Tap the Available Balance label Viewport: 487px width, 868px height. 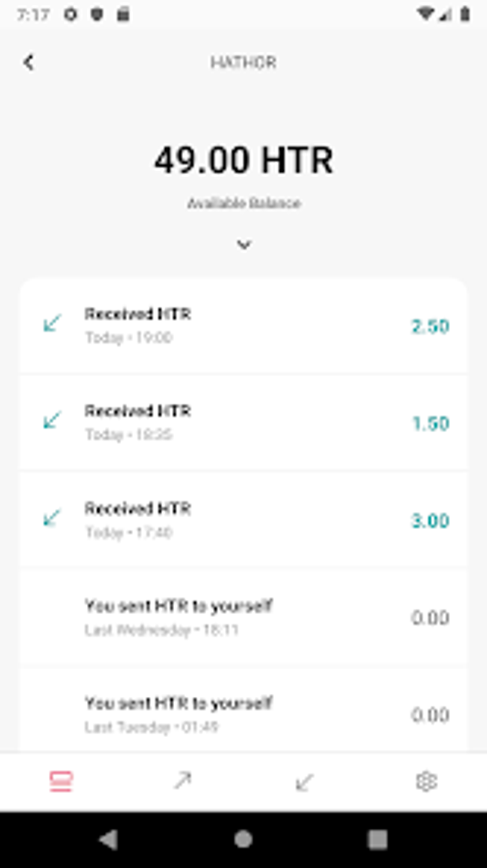tap(243, 203)
